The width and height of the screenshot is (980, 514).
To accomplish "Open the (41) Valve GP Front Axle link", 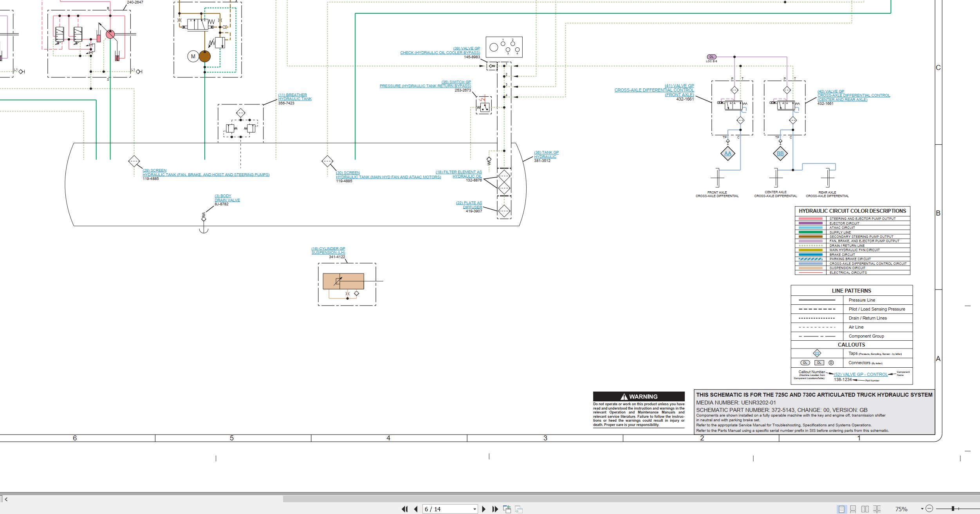I will click(x=654, y=90).
